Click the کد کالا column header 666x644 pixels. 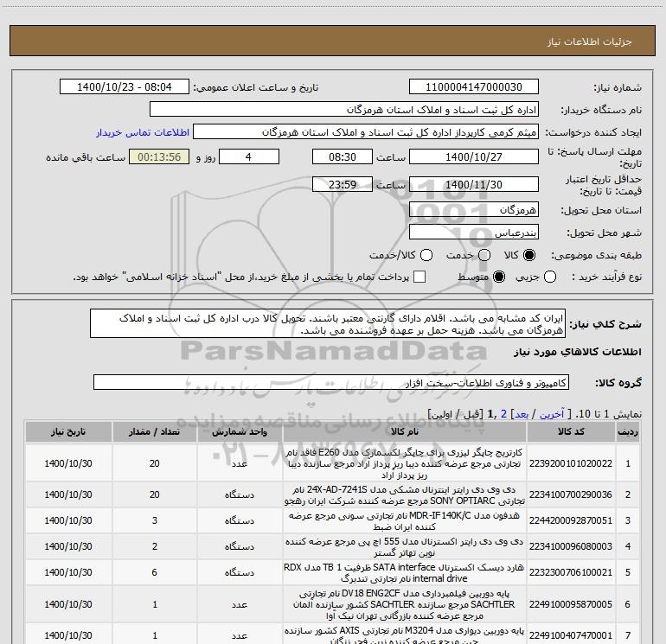(571, 431)
